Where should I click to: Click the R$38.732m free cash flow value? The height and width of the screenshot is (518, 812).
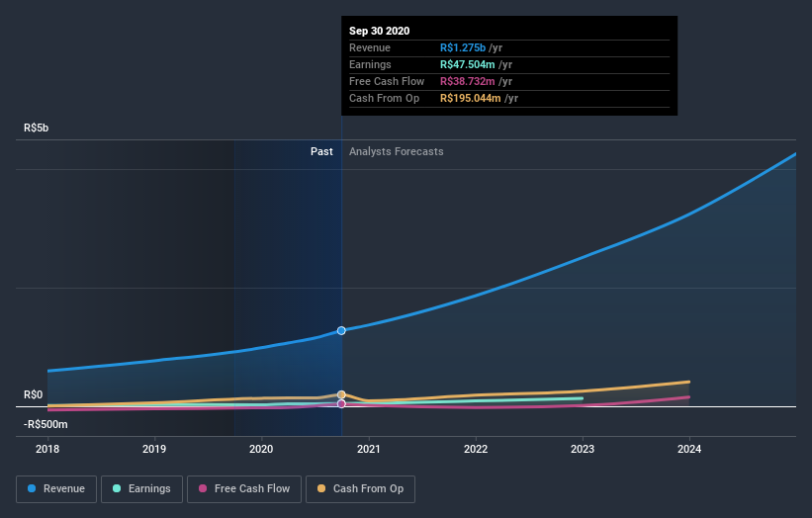pyautogui.click(x=468, y=82)
